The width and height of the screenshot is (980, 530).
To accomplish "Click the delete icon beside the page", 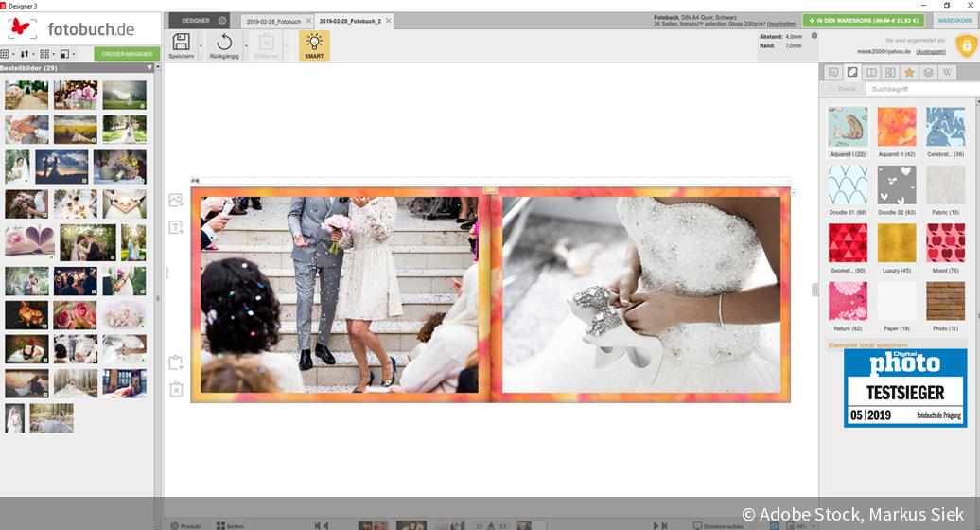I will [x=176, y=390].
